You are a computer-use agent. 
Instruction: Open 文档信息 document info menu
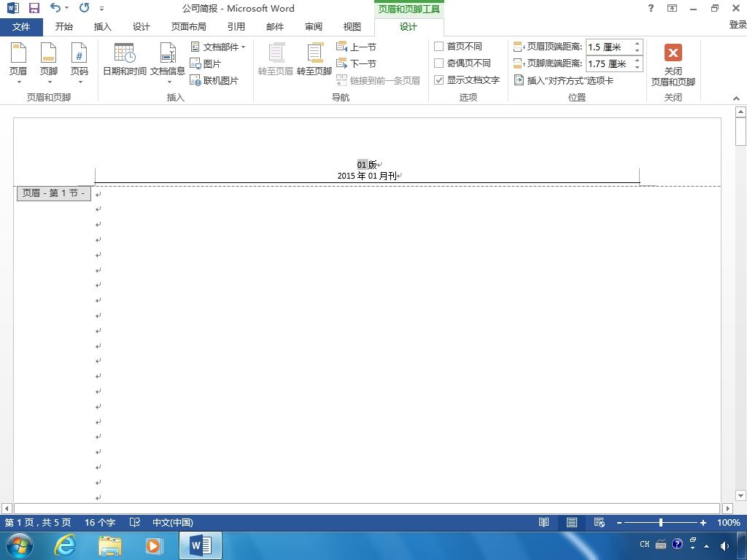(x=168, y=63)
